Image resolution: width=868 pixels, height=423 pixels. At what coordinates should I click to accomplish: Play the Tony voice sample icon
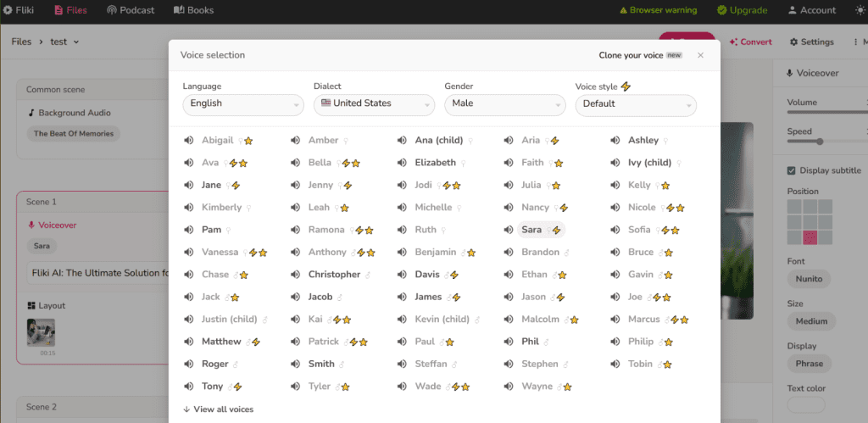[x=189, y=387]
